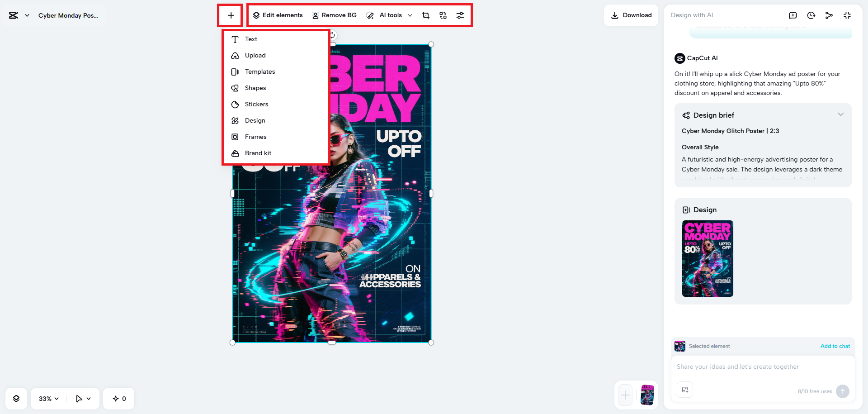868x414 pixels.
Task: Open version history clock icon
Action: pos(811,15)
